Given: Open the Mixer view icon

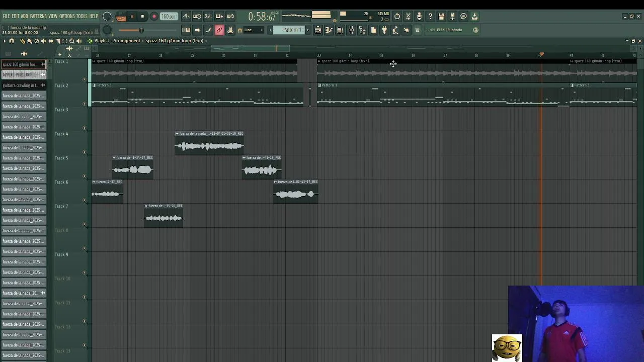Looking at the screenshot, I should coord(351,30).
